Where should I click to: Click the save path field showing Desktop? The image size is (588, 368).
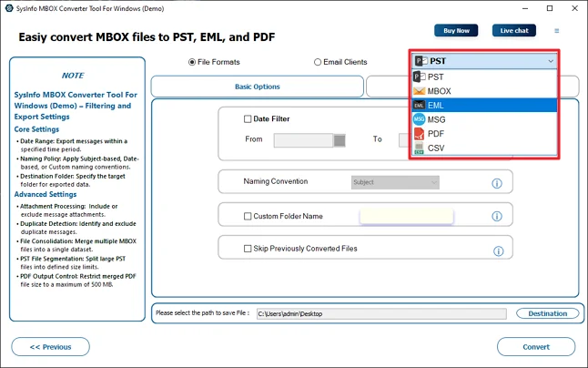[381, 313]
